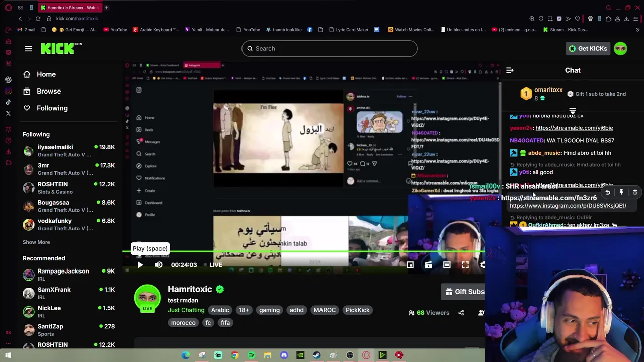Select the 18+ tag
The width and height of the screenshot is (644, 362).
click(244, 310)
